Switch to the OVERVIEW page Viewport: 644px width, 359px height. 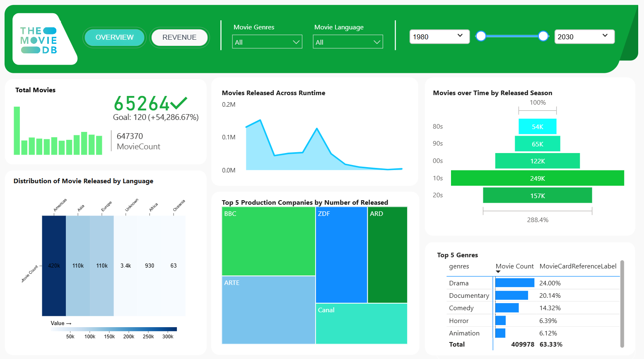(115, 37)
